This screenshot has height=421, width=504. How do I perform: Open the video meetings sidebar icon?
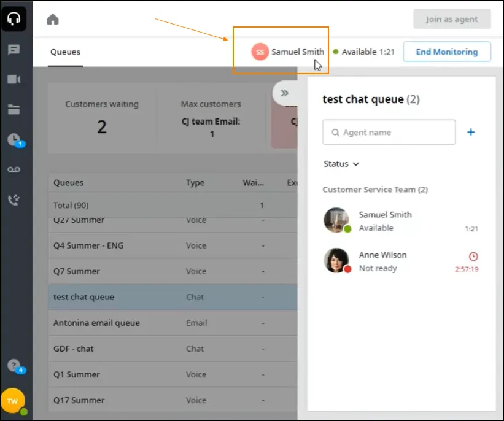pyautogui.click(x=14, y=79)
